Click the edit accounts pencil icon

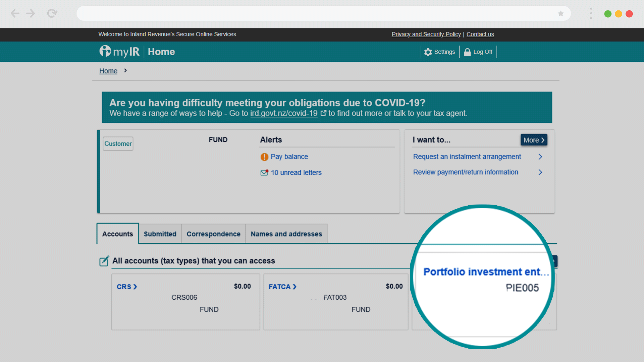pyautogui.click(x=104, y=261)
